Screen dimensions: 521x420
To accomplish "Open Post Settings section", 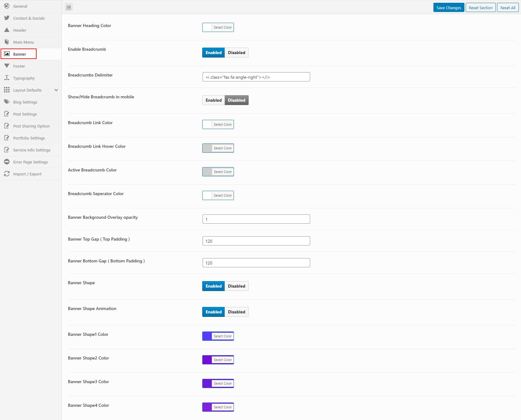I will pyautogui.click(x=31, y=114).
